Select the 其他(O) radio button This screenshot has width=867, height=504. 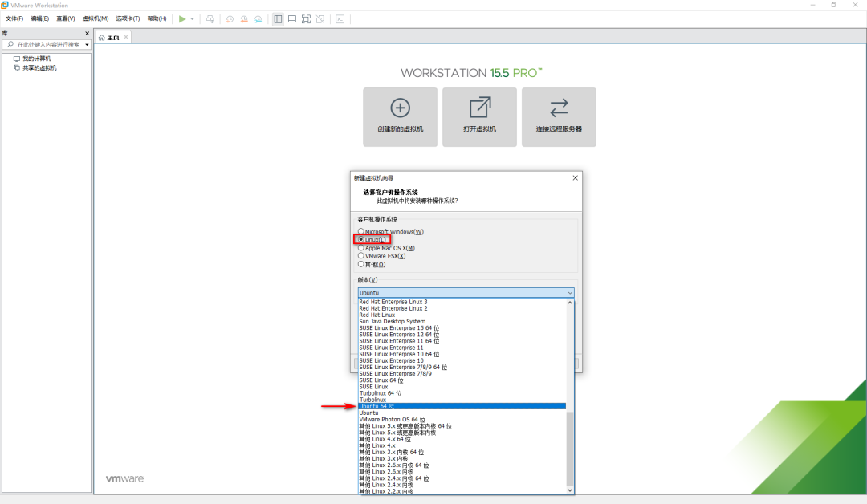[x=361, y=264]
